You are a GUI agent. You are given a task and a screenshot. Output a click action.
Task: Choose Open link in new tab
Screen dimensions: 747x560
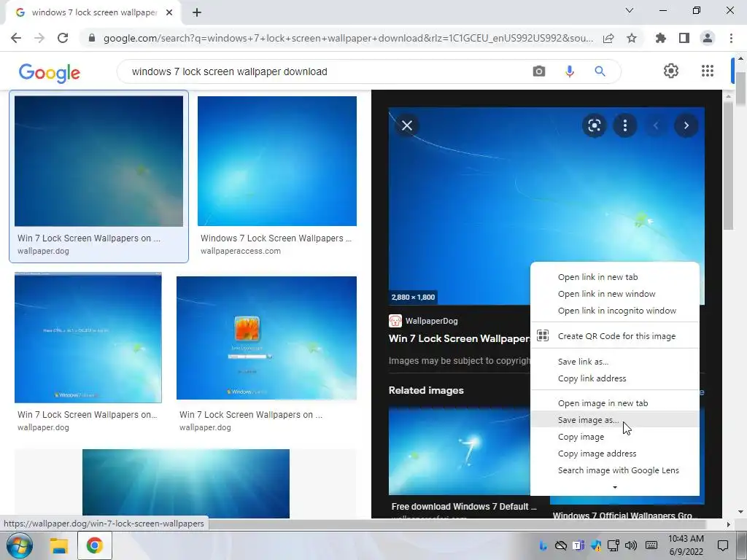click(597, 277)
